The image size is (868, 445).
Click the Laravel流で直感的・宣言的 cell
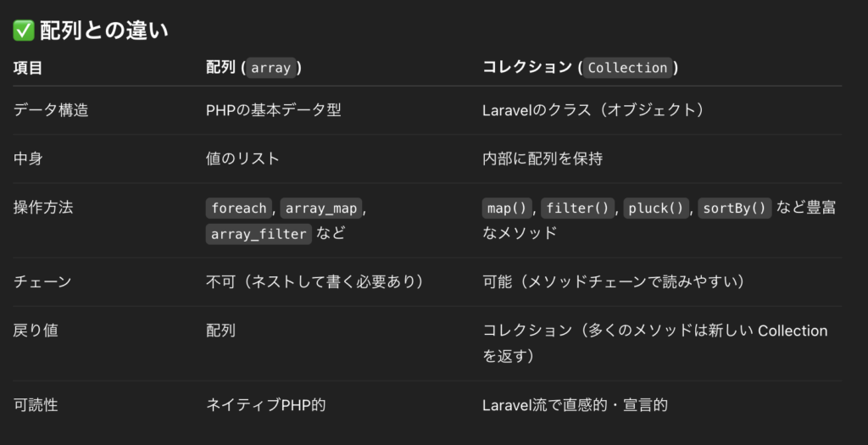(x=575, y=405)
